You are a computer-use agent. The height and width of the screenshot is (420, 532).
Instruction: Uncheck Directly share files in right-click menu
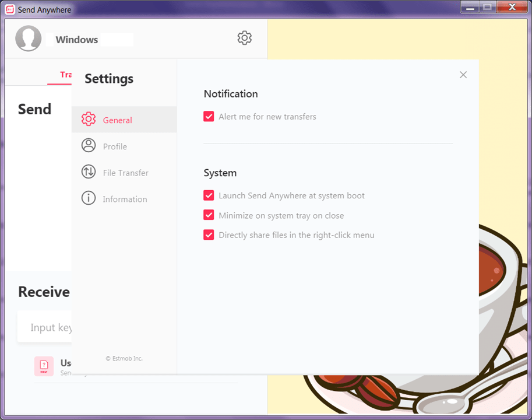[209, 235]
